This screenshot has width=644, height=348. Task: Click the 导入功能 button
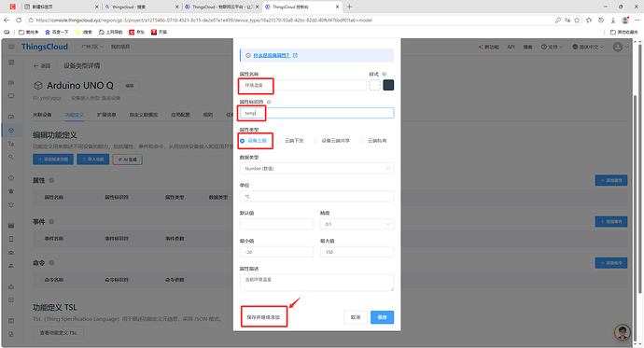pos(92,160)
